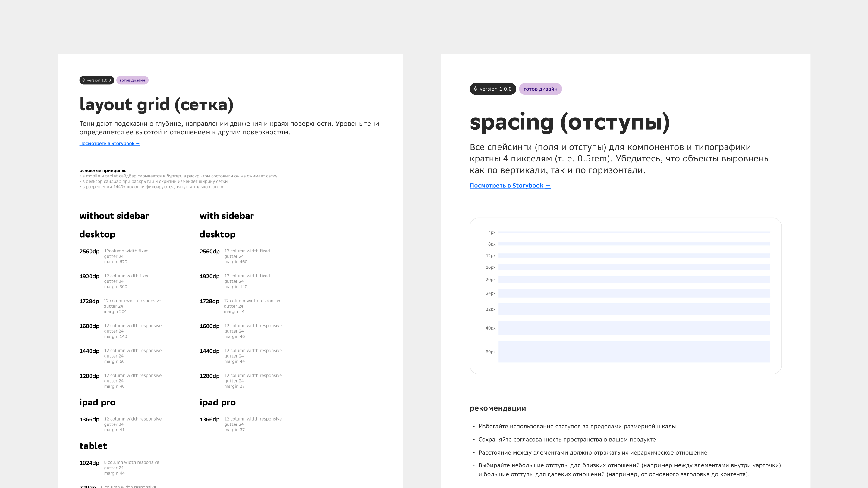This screenshot has height=488, width=868.
Task: Click 1366dp under without sidebar ipad pro
Action: click(x=89, y=420)
